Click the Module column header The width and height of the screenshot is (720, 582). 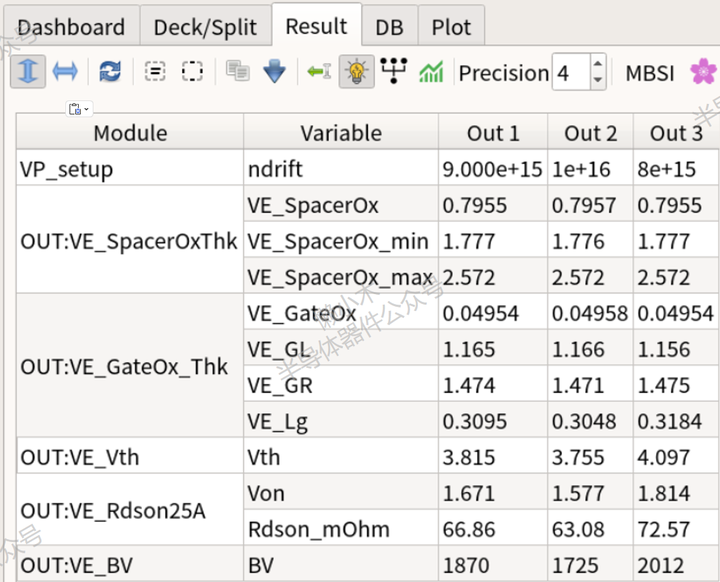click(130, 133)
